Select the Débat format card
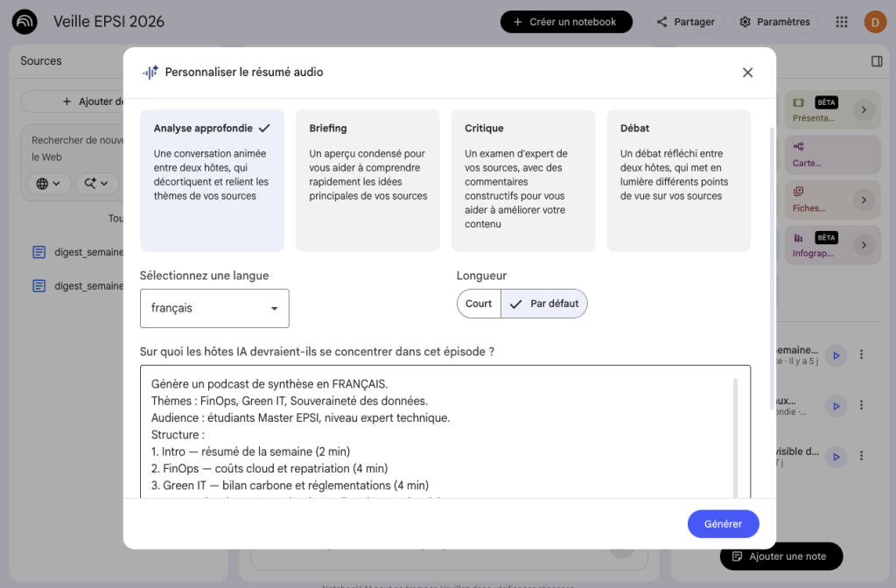Image resolution: width=896 pixels, height=588 pixels. click(678, 180)
